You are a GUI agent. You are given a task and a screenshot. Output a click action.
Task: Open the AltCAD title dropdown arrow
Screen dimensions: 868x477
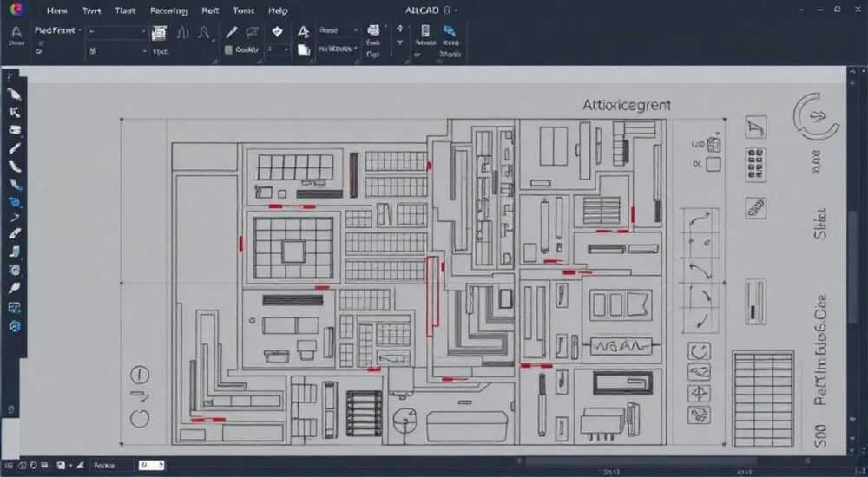coord(456,10)
